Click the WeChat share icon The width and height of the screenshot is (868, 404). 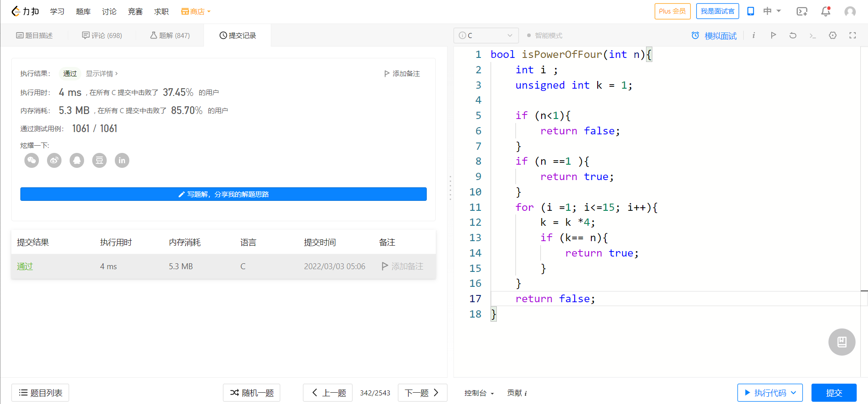(32, 161)
